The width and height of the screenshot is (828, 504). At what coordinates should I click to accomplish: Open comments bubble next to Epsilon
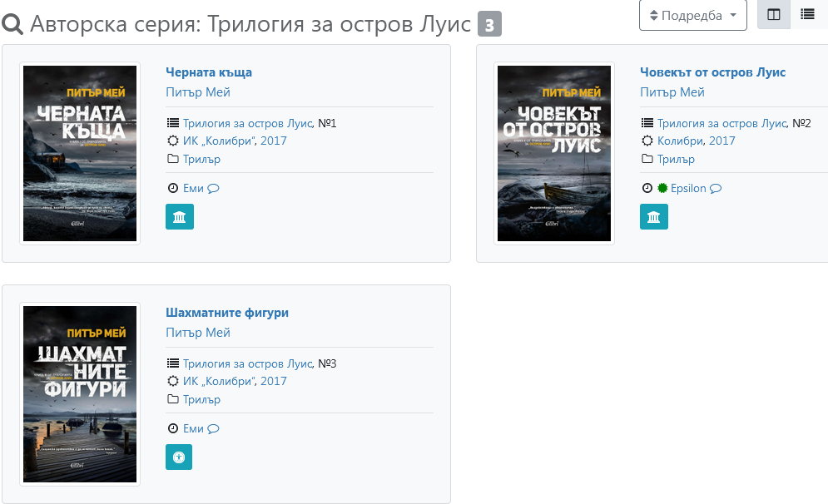point(716,189)
